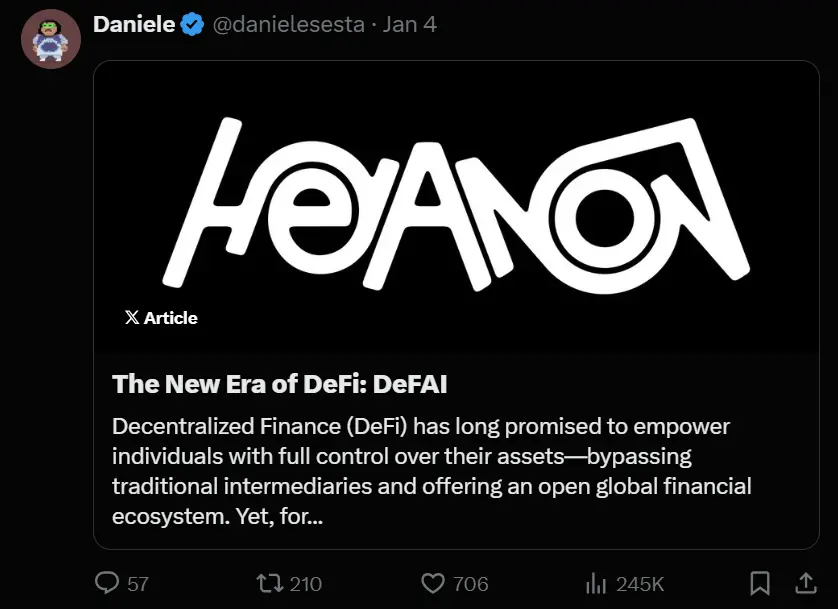Click the blue verified badge
This screenshot has height=609, width=838.
click(x=192, y=25)
